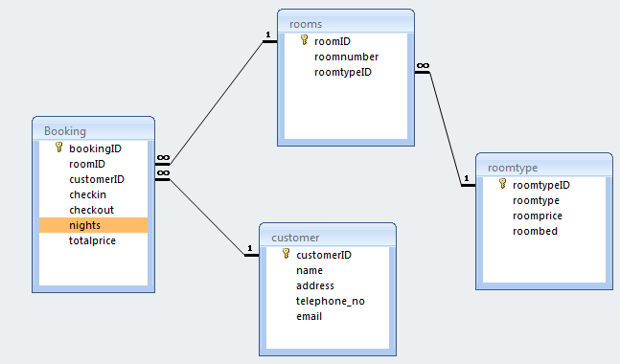Select the roomtype field in roomtype table
The width and height of the screenshot is (620, 364).
click(544, 200)
